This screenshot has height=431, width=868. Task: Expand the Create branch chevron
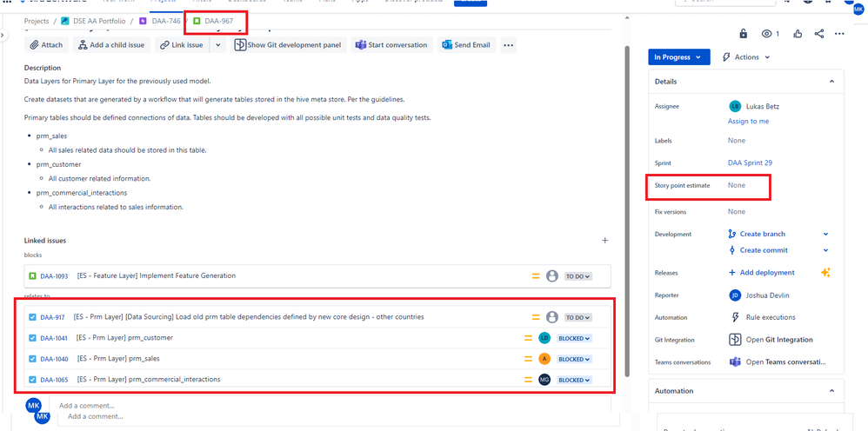click(x=826, y=234)
